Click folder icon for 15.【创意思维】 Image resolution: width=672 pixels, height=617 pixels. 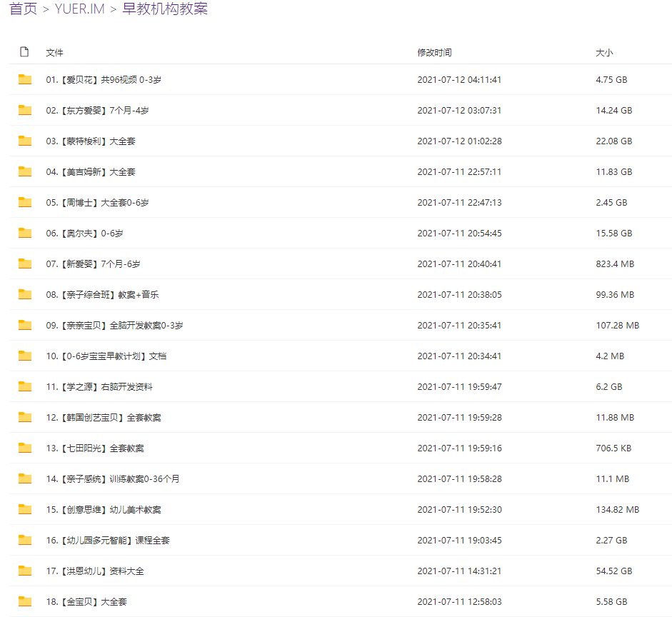point(25,509)
